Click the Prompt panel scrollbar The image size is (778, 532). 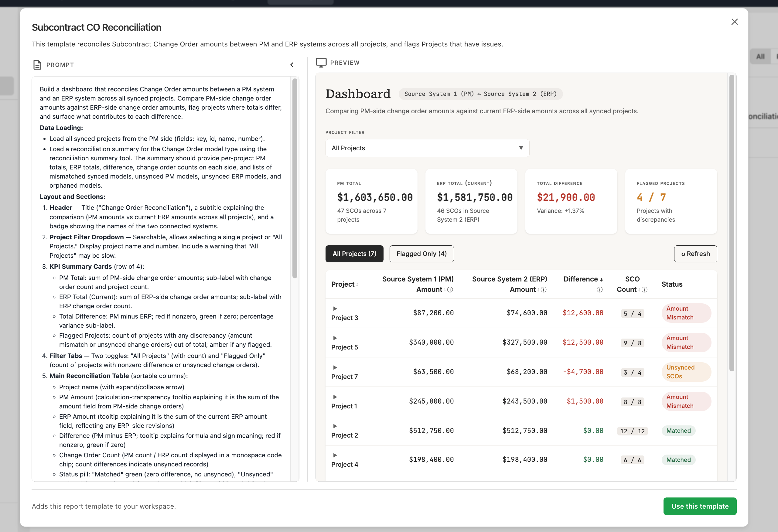pos(295,178)
